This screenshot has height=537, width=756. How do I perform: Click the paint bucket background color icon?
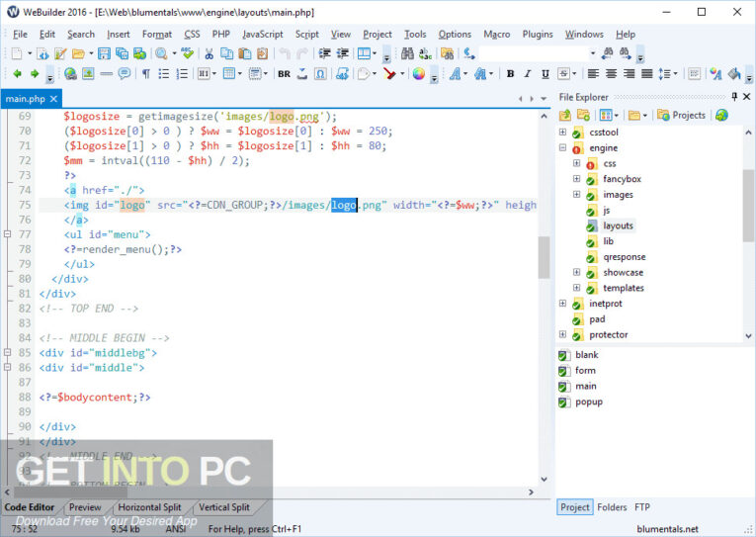[x=734, y=74]
